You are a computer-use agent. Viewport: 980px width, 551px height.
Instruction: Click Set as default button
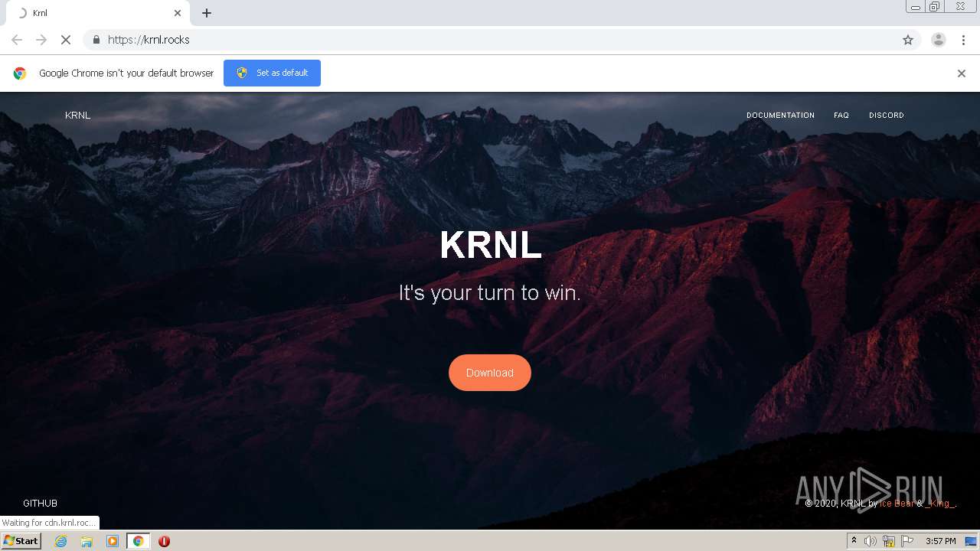[x=272, y=73]
